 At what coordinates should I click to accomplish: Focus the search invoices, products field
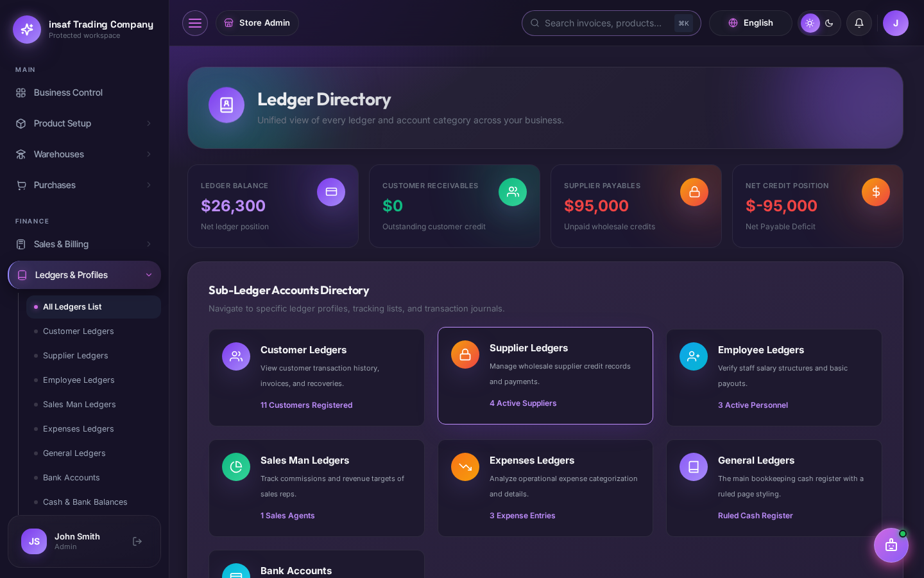pyautogui.click(x=611, y=23)
